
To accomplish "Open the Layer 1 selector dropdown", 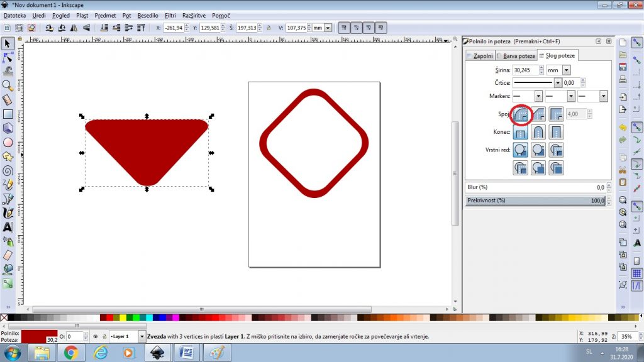I will pos(142,337).
